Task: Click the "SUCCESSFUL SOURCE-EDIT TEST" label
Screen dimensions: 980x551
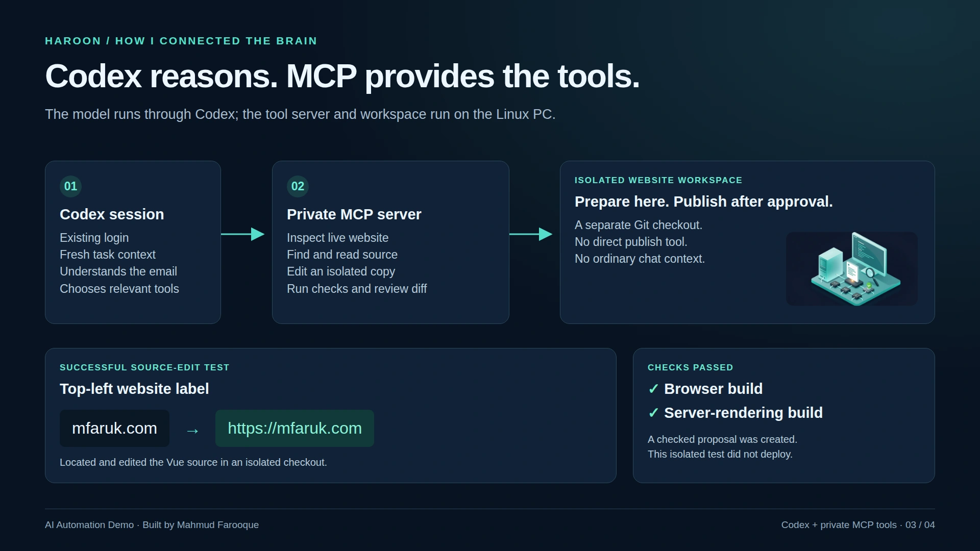Action: coord(144,367)
